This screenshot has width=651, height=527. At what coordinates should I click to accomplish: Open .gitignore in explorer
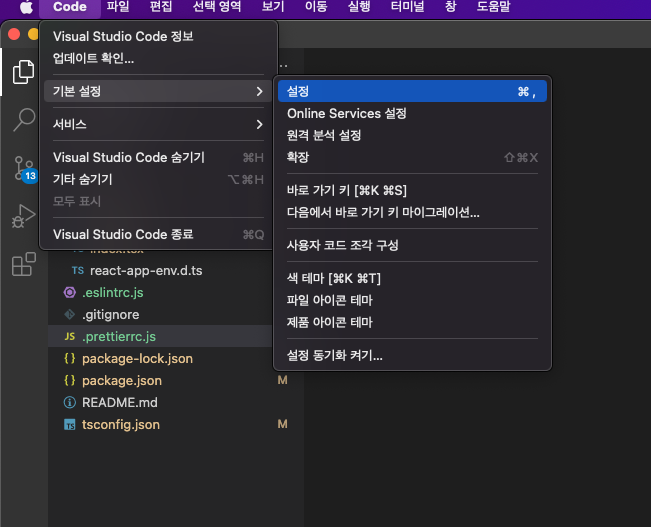(110, 315)
